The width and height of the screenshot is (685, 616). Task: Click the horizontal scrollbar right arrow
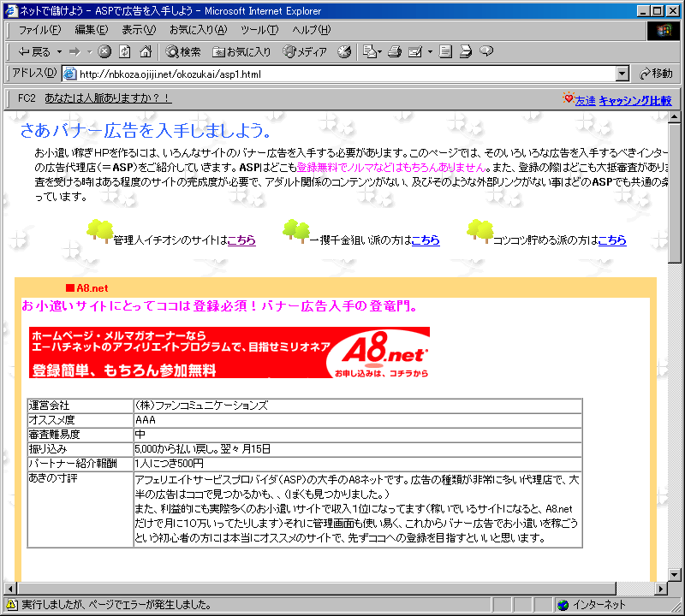661,589
